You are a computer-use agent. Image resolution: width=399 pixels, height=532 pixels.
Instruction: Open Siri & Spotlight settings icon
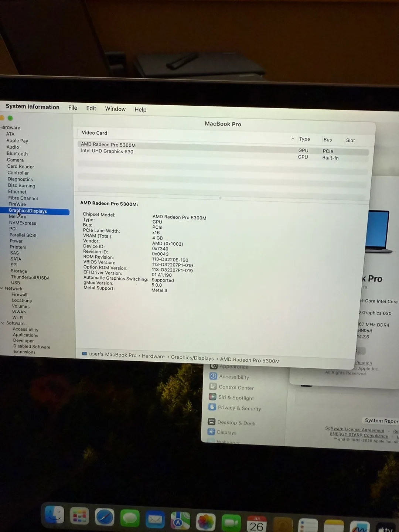coord(212,397)
